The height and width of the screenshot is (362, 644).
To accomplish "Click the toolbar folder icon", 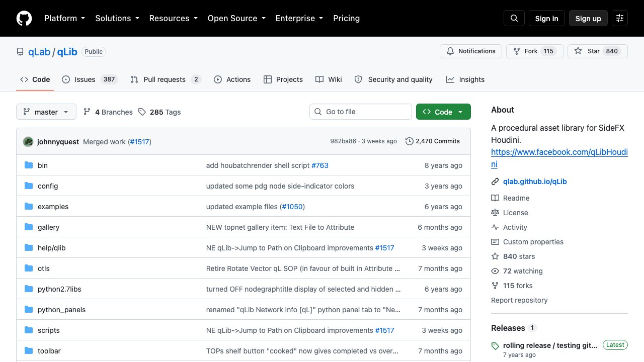I will click(x=29, y=351).
